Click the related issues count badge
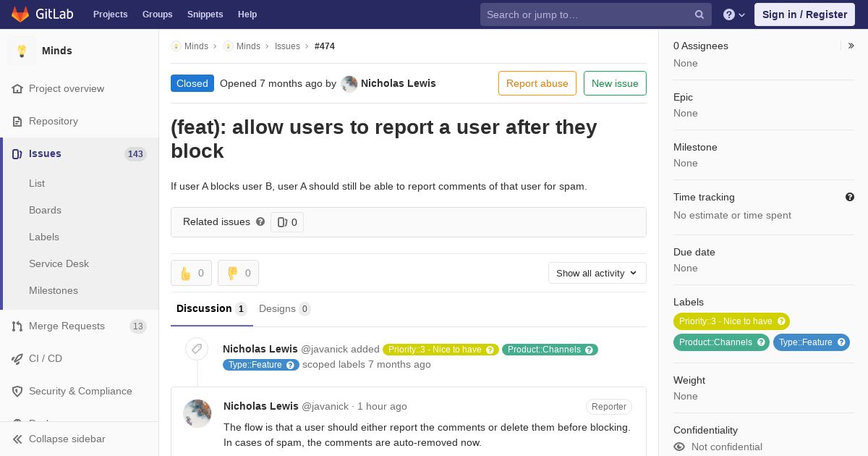Image resolution: width=868 pixels, height=456 pixels. (287, 222)
